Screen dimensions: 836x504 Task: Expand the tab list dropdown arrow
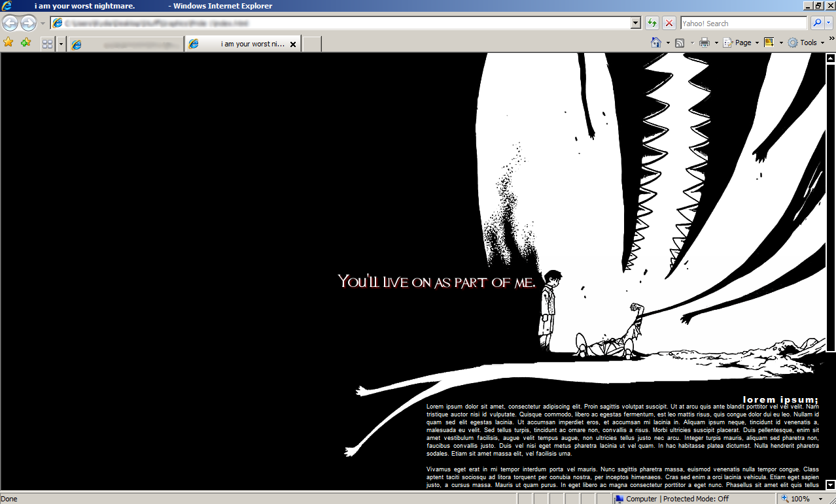pyautogui.click(x=61, y=44)
